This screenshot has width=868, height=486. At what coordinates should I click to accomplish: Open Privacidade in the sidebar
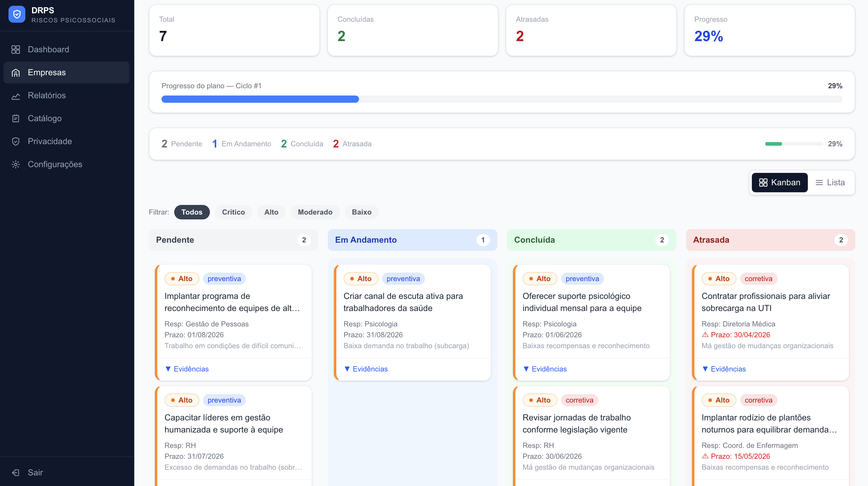pyautogui.click(x=66, y=141)
